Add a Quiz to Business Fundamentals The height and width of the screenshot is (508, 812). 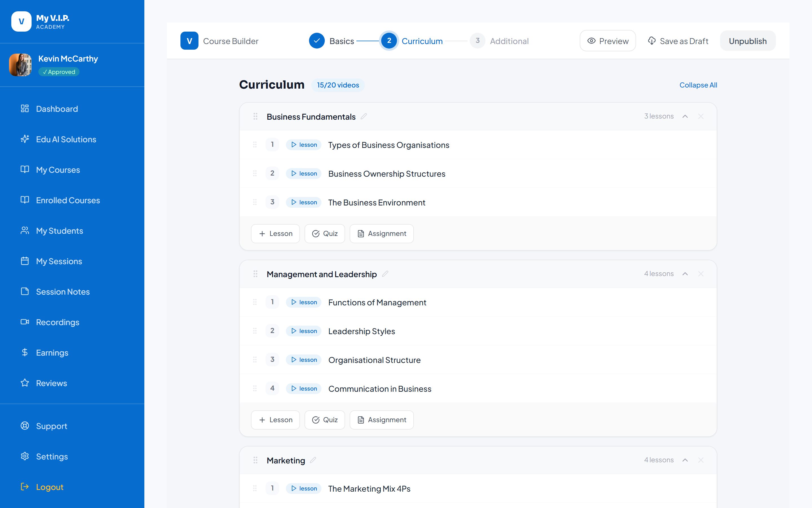[325, 233]
